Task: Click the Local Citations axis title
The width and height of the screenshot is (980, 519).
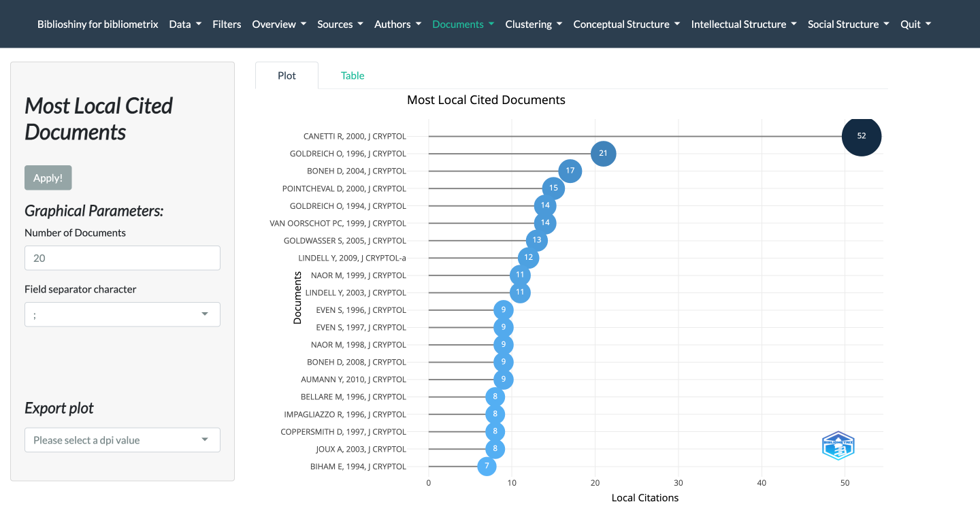Action: pos(645,497)
